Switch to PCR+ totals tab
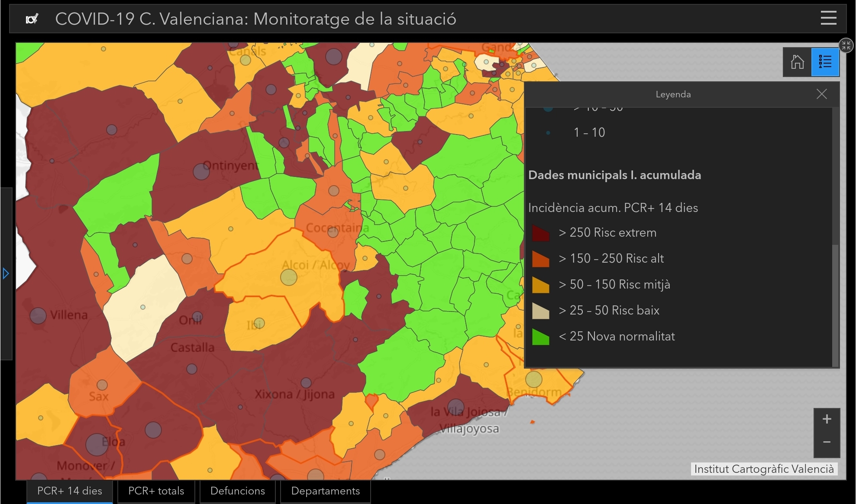856x504 pixels. (156, 491)
